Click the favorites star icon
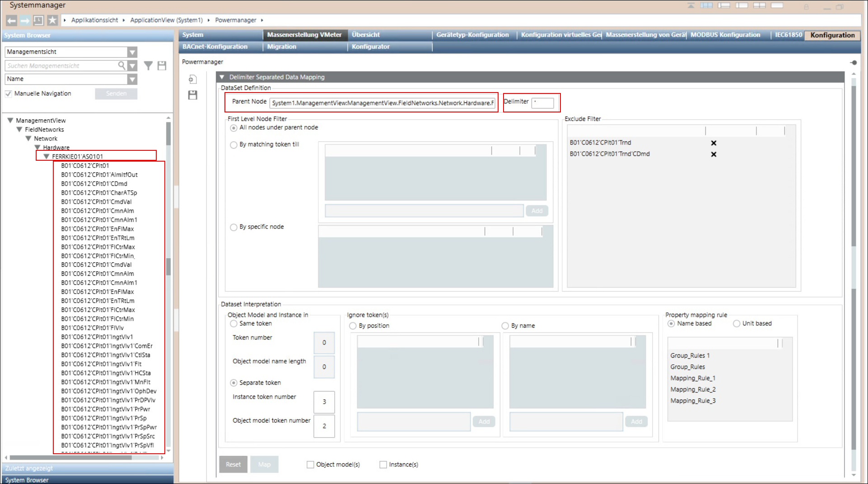 coord(52,20)
